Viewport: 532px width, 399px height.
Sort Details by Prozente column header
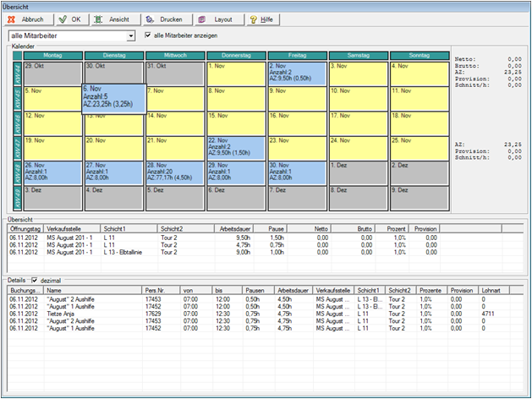point(432,290)
